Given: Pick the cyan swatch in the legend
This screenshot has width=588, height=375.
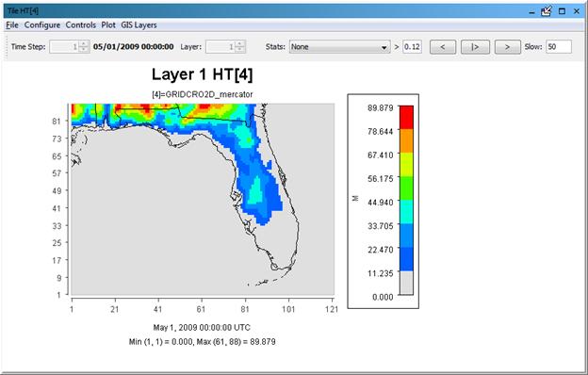Looking at the screenshot, I should pyautogui.click(x=406, y=211).
